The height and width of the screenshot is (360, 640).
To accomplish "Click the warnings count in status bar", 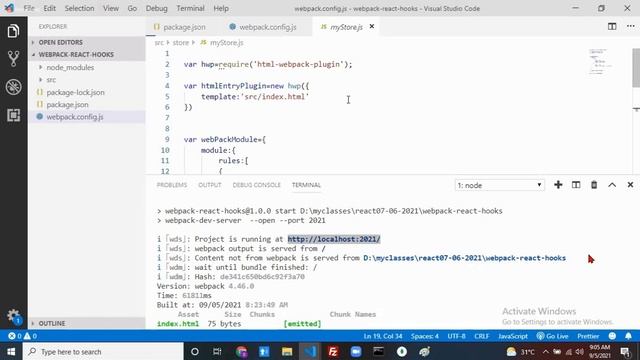I will tap(31, 336).
